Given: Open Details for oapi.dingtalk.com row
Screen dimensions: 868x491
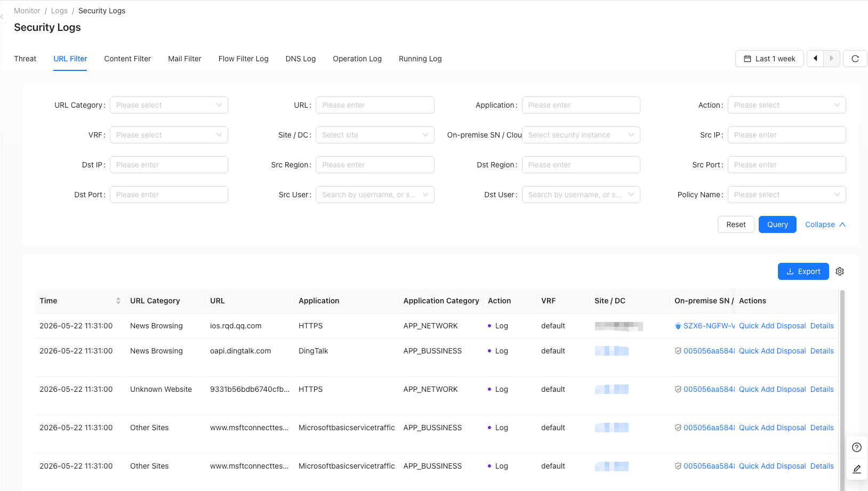Looking at the screenshot, I should tap(822, 351).
